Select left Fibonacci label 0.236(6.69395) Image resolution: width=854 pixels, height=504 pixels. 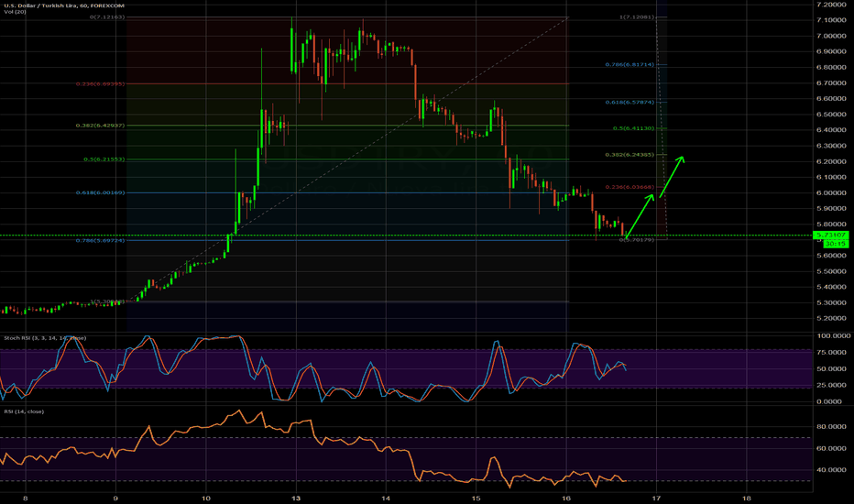[100, 84]
